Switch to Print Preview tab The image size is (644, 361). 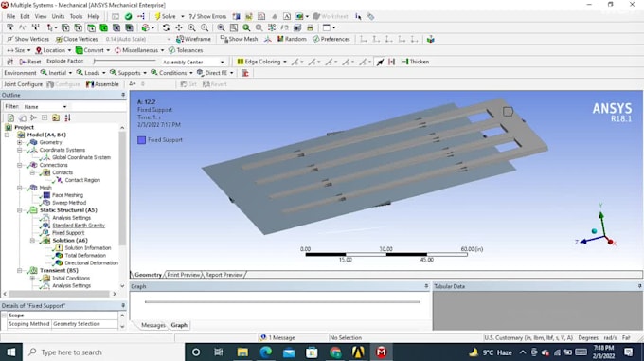point(183,275)
